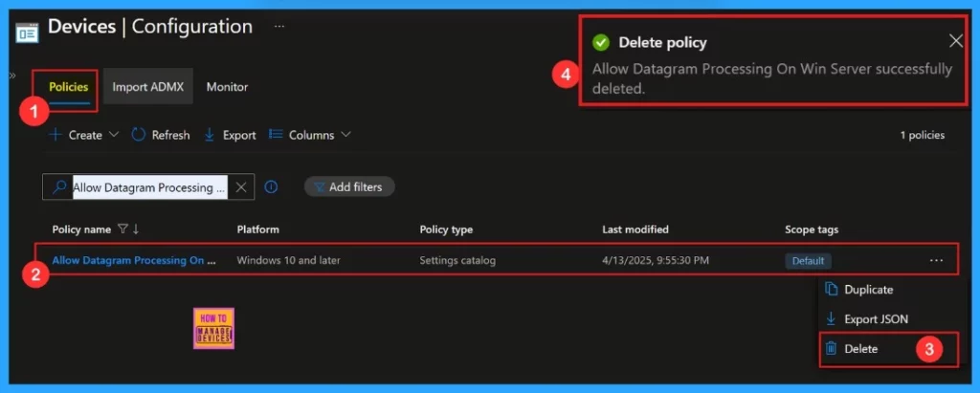Screen dimensions: 980x393
Task: Open the Allow Datagram Processing policy link
Action: (x=134, y=260)
